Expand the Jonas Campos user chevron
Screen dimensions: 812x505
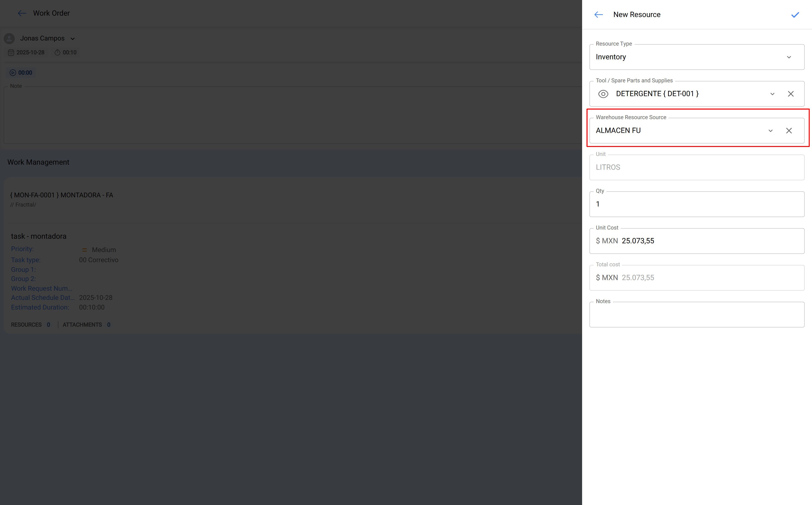[72, 39]
